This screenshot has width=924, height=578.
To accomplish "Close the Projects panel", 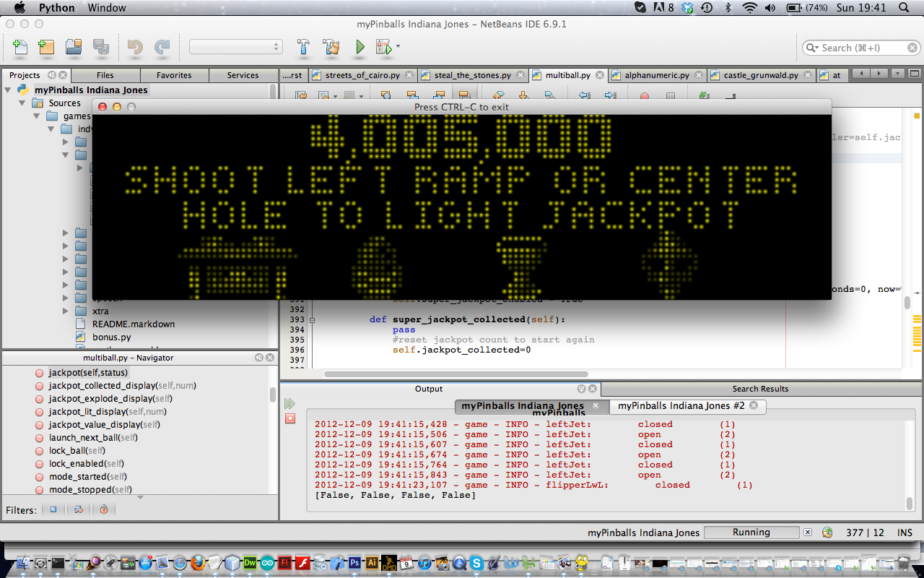I will click(62, 75).
